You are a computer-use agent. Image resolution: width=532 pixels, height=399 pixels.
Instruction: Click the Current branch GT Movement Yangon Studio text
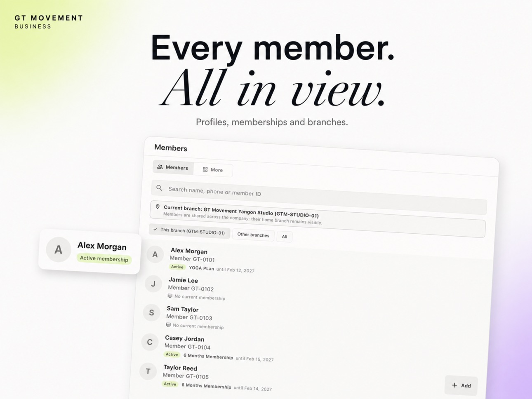point(241,211)
